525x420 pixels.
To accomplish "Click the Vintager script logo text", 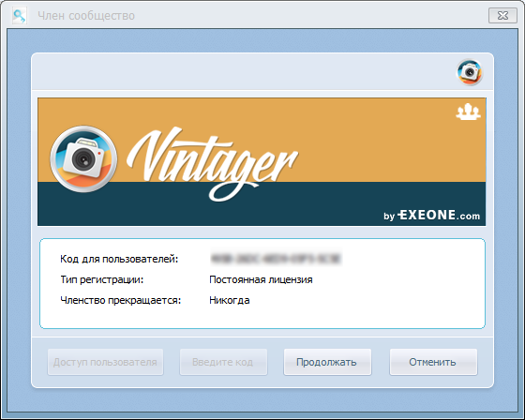I will 212,164.
